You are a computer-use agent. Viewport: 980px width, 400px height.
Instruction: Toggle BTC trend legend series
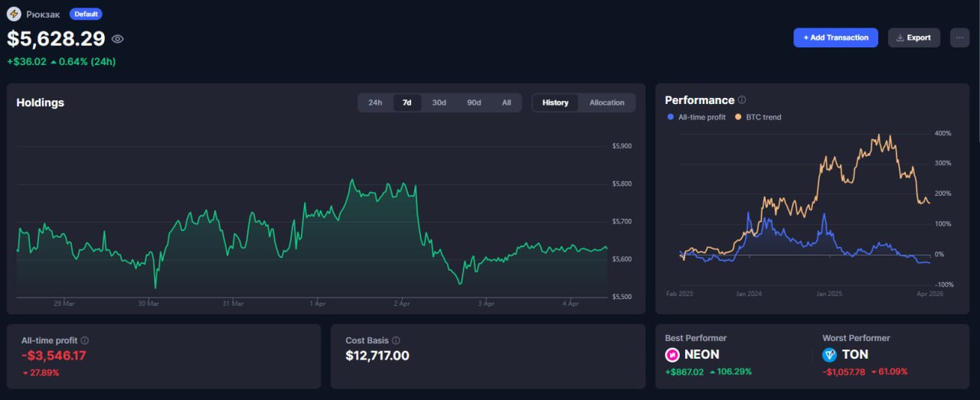757,117
